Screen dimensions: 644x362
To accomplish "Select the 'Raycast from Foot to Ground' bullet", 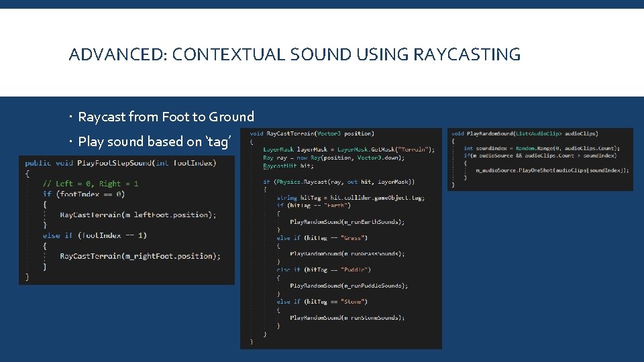I will click(x=166, y=117).
